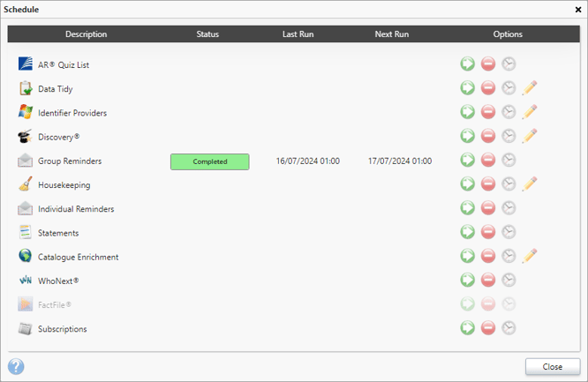Open schedule clock for Group Reminders
This screenshot has height=382, width=588.
(509, 160)
